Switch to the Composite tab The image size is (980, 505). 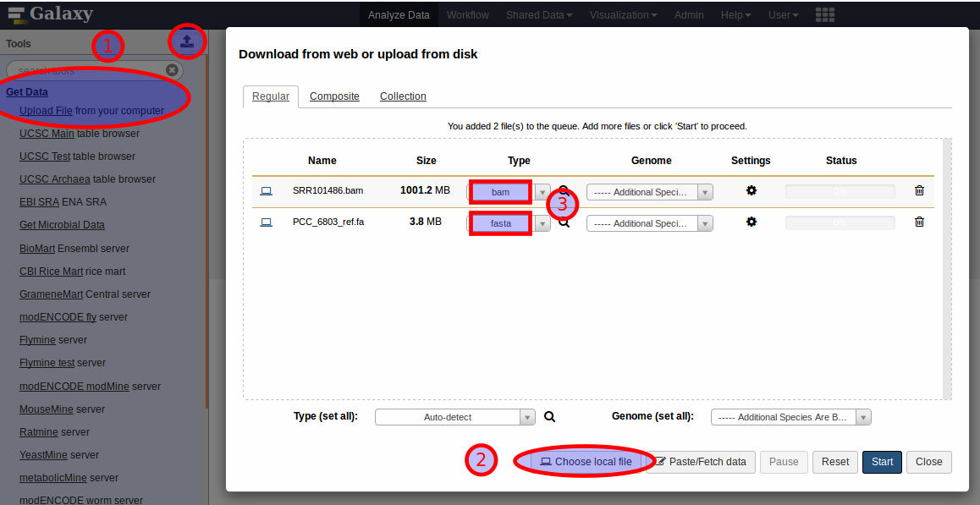pyautogui.click(x=334, y=96)
